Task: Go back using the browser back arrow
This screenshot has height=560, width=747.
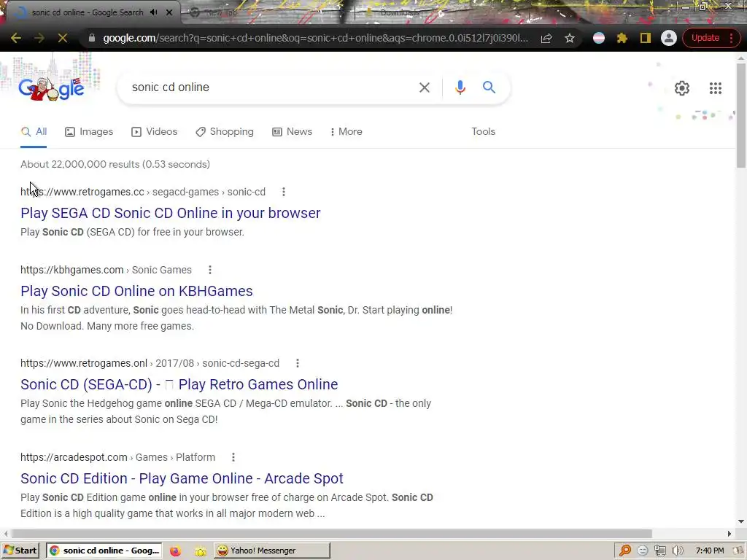Action: (x=16, y=38)
